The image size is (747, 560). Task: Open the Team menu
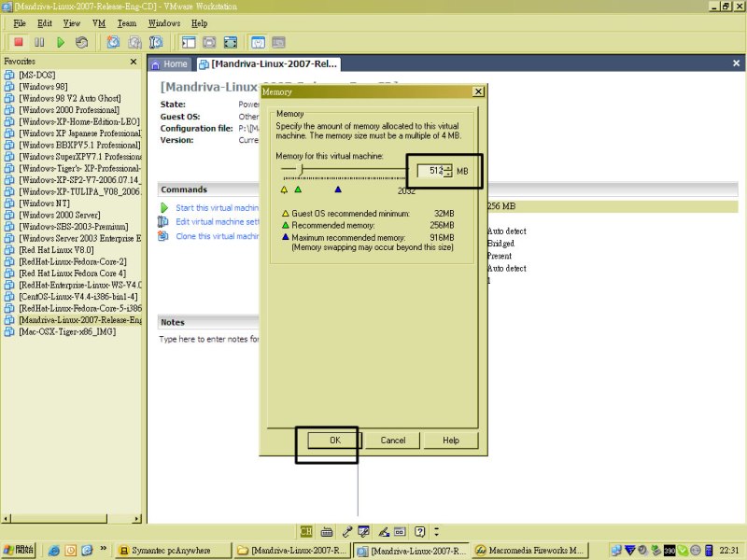tap(127, 23)
